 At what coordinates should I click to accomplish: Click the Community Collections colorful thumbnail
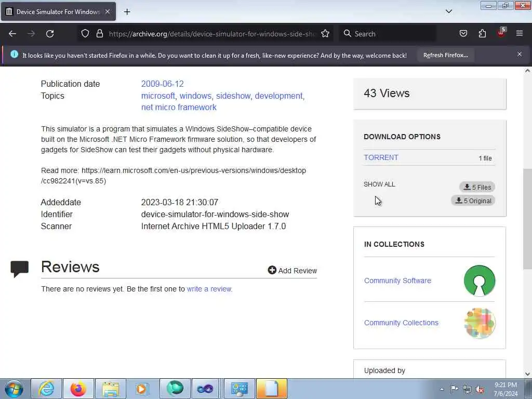480,323
